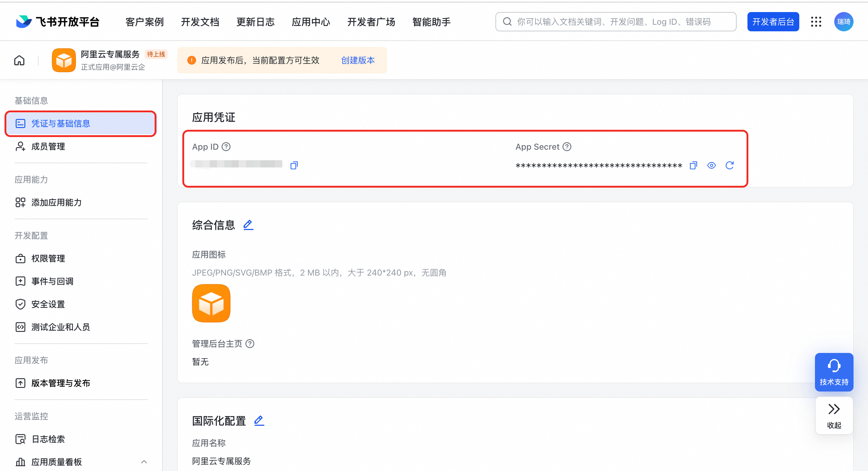Go to home via house icon
Screen dimensions: 868x471
(19, 61)
